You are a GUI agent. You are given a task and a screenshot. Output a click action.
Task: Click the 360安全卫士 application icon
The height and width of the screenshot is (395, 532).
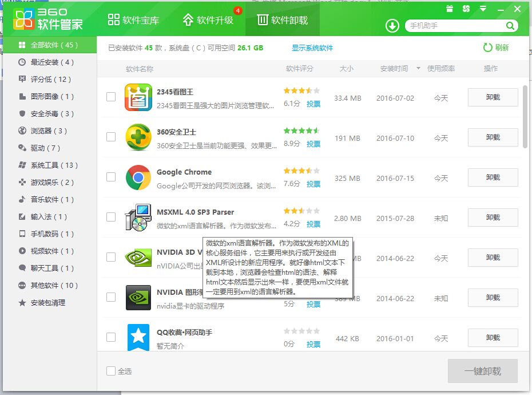coord(137,137)
